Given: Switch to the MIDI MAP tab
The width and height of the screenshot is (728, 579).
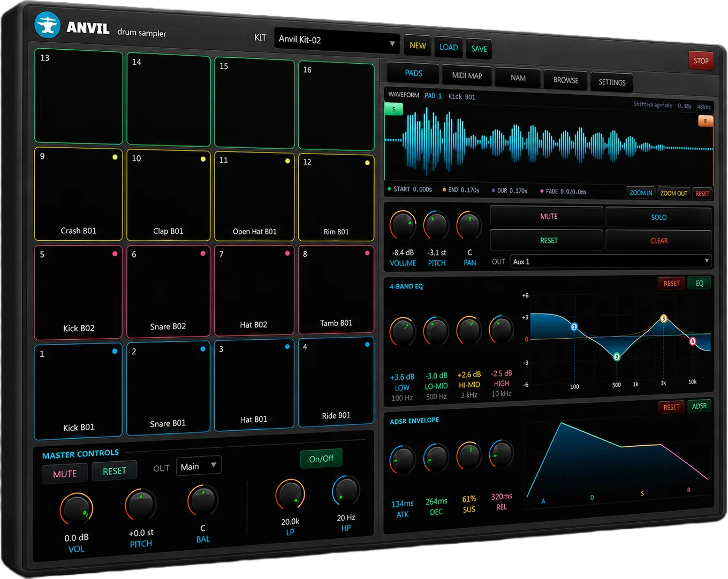Looking at the screenshot, I should [x=467, y=75].
